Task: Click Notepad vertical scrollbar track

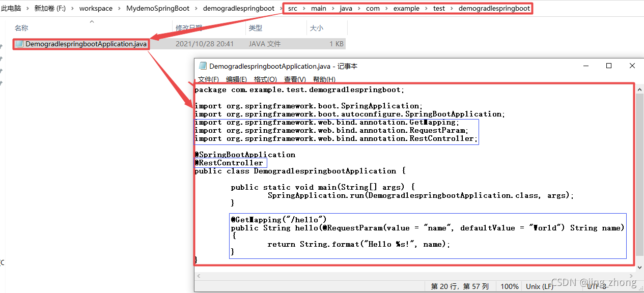Action: (639, 178)
